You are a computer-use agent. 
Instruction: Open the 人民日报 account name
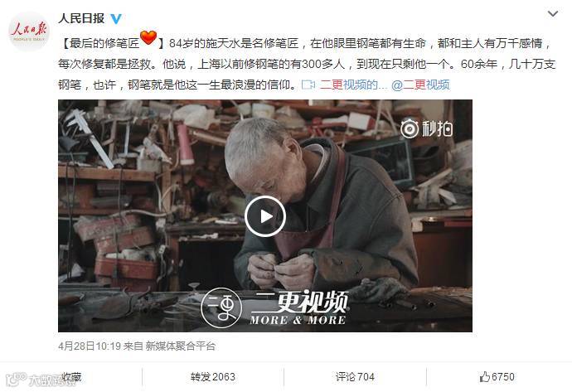[81, 18]
